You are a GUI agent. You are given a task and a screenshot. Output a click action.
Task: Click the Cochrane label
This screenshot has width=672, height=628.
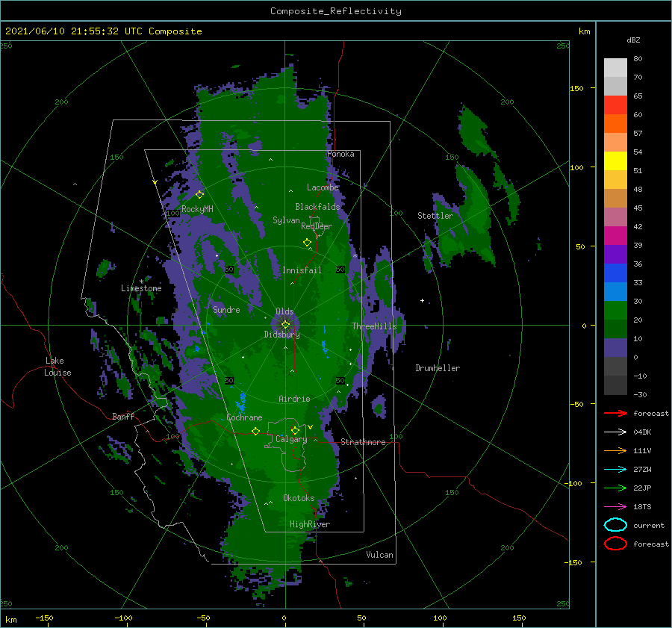244,417
